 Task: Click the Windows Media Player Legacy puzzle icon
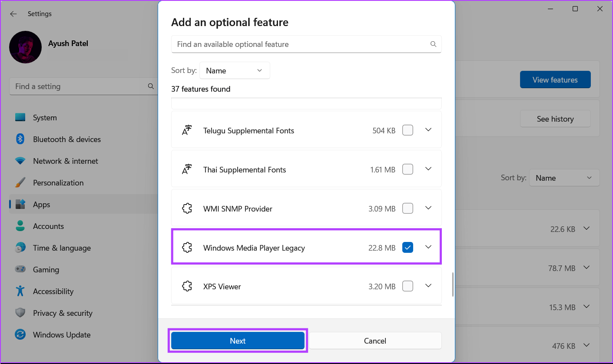pyautogui.click(x=187, y=248)
